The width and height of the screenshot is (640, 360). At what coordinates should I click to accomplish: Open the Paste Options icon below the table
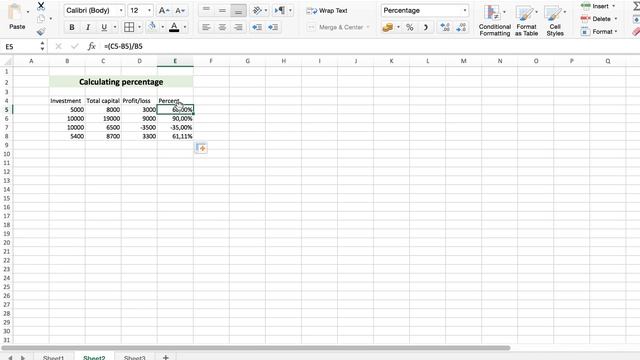[x=202, y=148]
